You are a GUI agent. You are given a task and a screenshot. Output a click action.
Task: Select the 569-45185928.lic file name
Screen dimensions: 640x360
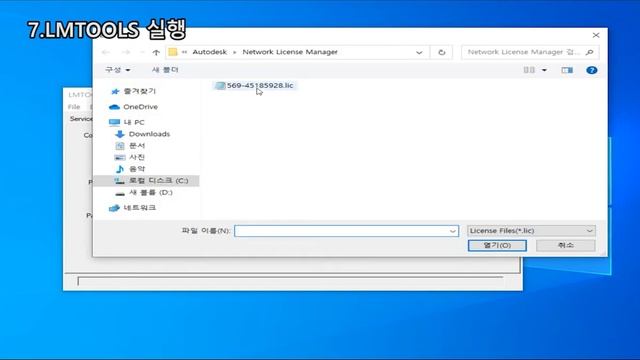coord(260,85)
